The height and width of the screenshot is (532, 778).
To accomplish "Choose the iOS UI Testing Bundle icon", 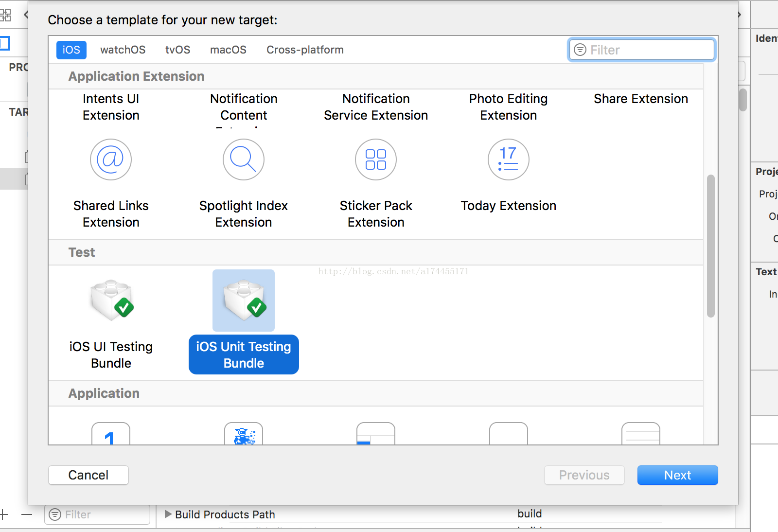I will [x=111, y=301].
